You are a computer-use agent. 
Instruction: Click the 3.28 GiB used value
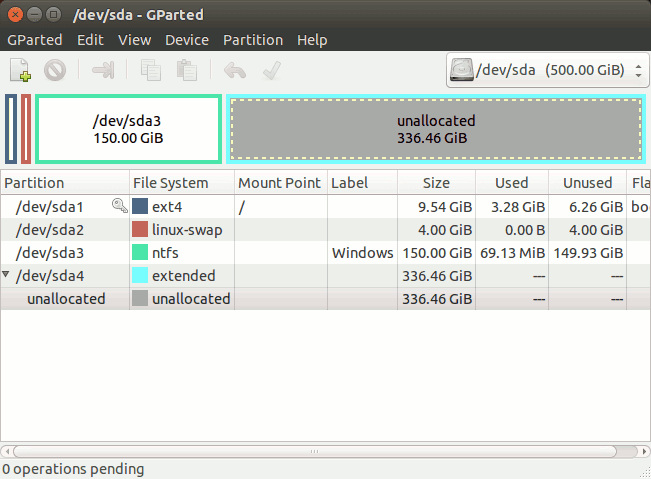(518, 207)
